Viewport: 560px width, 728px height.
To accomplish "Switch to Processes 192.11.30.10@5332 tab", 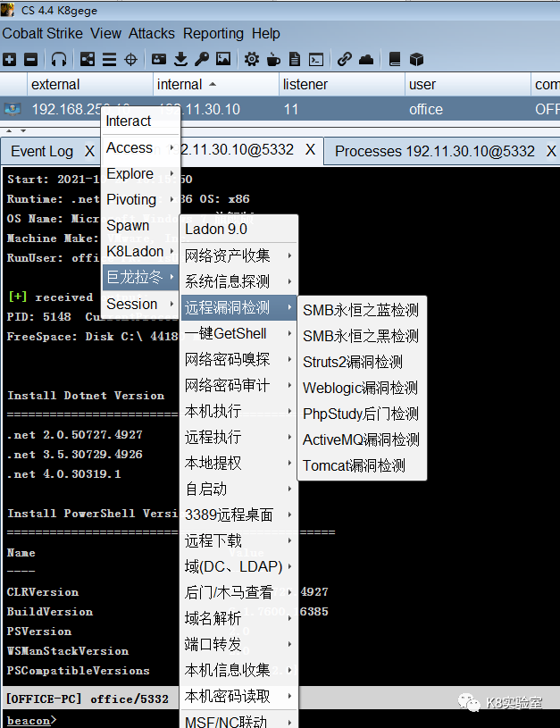I will tap(435, 151).
